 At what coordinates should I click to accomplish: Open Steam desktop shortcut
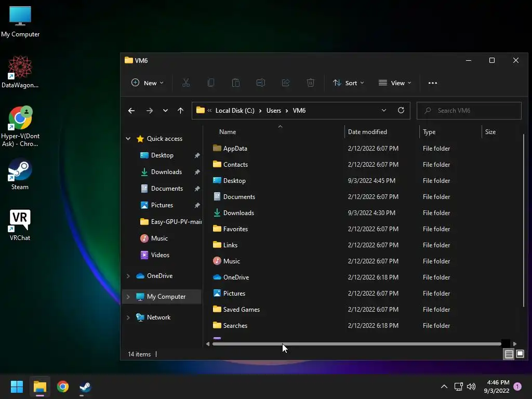(20, 175)
